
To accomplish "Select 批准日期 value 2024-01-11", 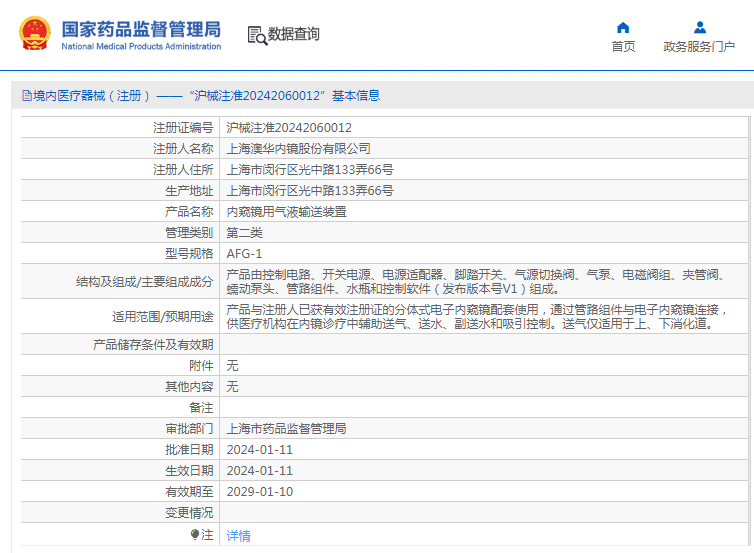I will (260, 450).
